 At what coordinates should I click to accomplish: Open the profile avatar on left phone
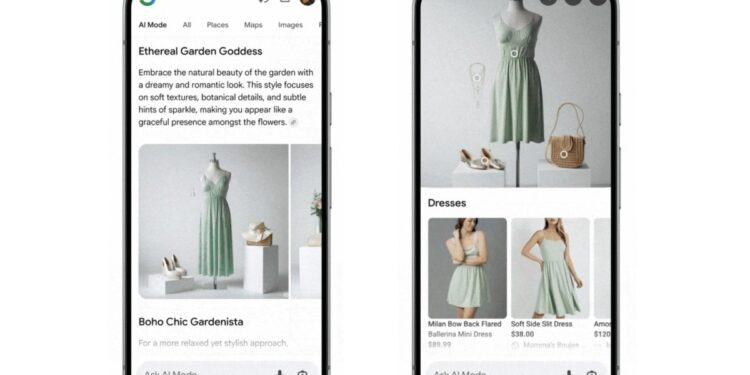(308, 2)
